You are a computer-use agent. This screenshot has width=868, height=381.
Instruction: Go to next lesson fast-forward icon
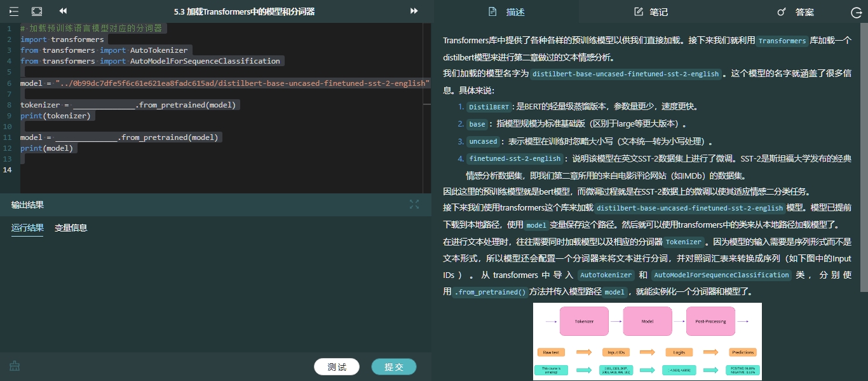[x=414, y=11]
